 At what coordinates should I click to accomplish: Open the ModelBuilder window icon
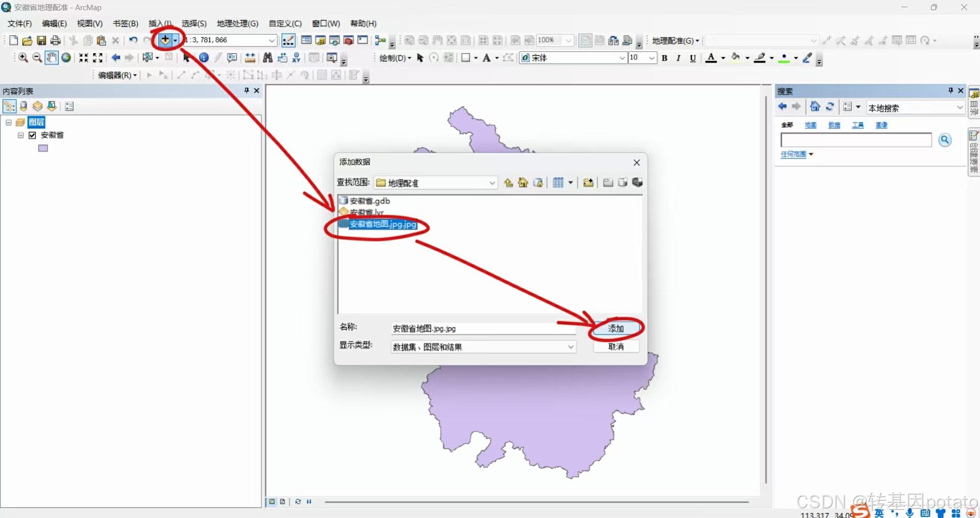point(380,40)
